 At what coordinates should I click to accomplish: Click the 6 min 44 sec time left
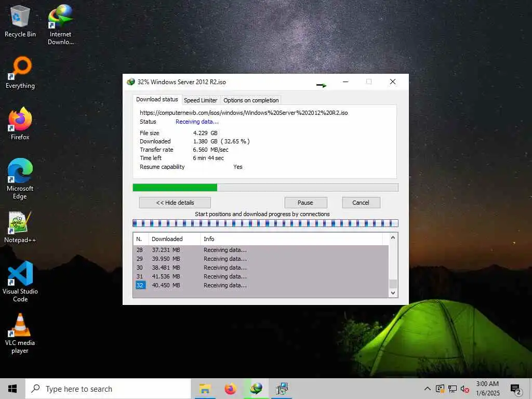pos(208,158)
